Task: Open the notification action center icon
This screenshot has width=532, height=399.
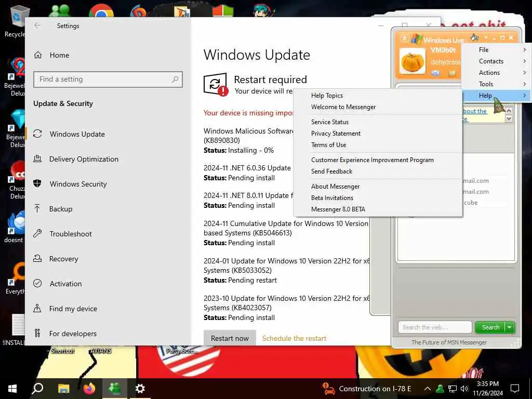Action: [x=515, y=389]
